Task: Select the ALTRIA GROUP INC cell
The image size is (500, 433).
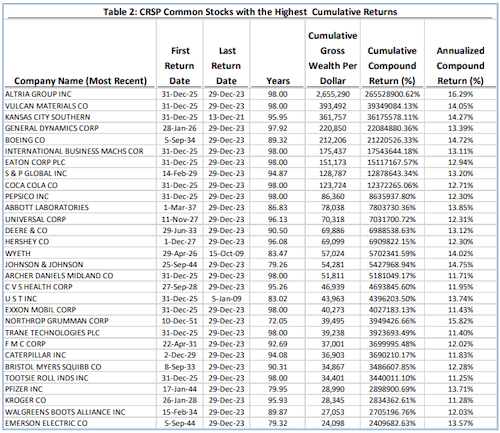Action: (38, 94)
